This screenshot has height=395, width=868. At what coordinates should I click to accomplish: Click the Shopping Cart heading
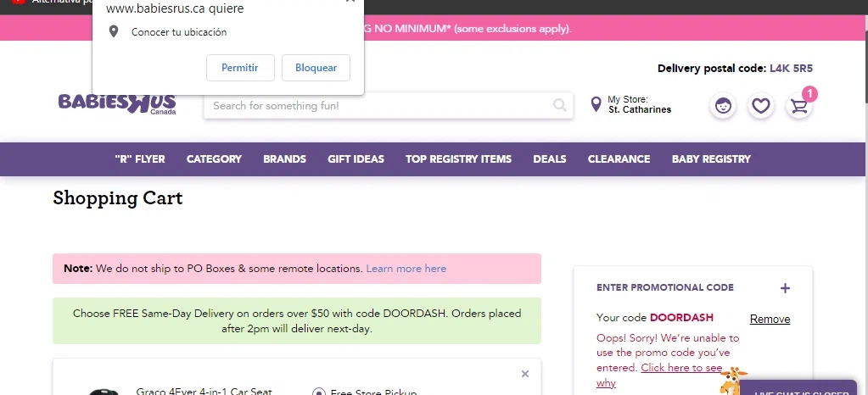(118, 198)
